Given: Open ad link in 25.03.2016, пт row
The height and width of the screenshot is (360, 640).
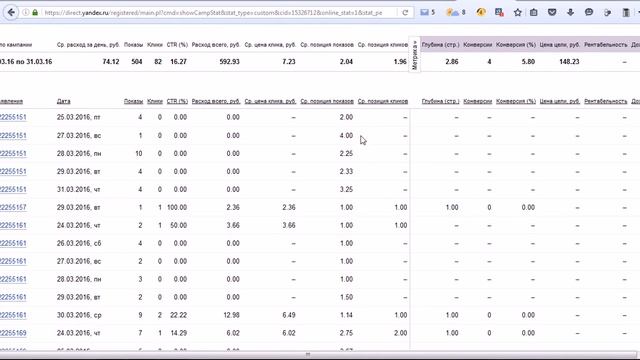Looking at the screenshot, I should (x=13, y=118).
